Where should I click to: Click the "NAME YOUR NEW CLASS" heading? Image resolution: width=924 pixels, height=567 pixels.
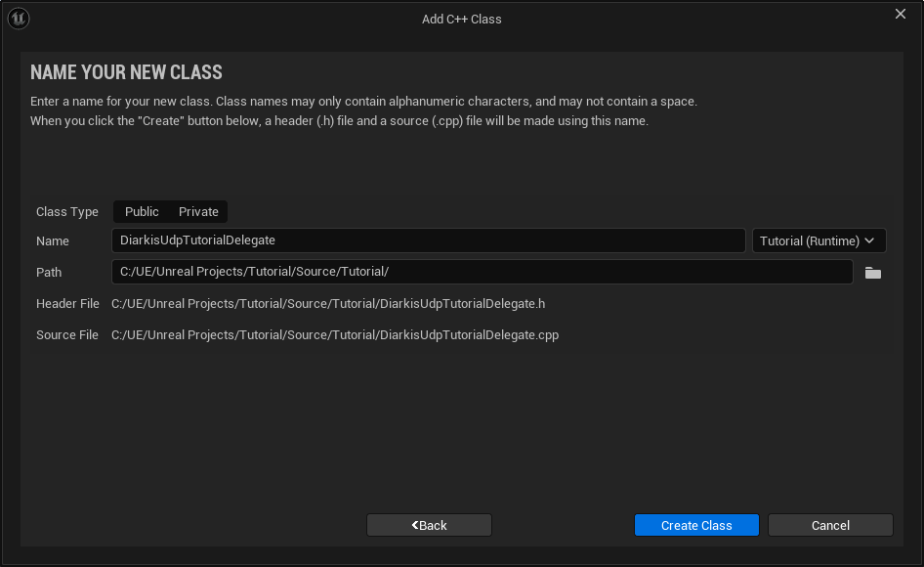126,72
